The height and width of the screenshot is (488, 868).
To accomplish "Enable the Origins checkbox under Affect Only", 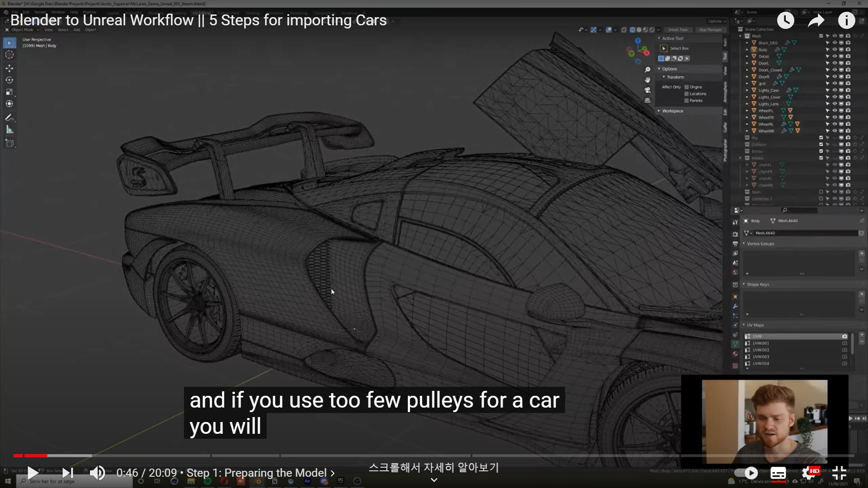I will coord(687,87).
